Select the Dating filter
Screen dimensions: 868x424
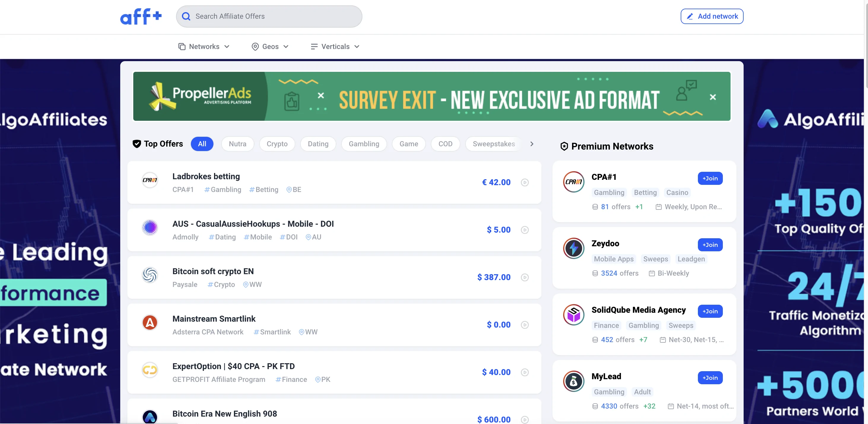point(318,144)
